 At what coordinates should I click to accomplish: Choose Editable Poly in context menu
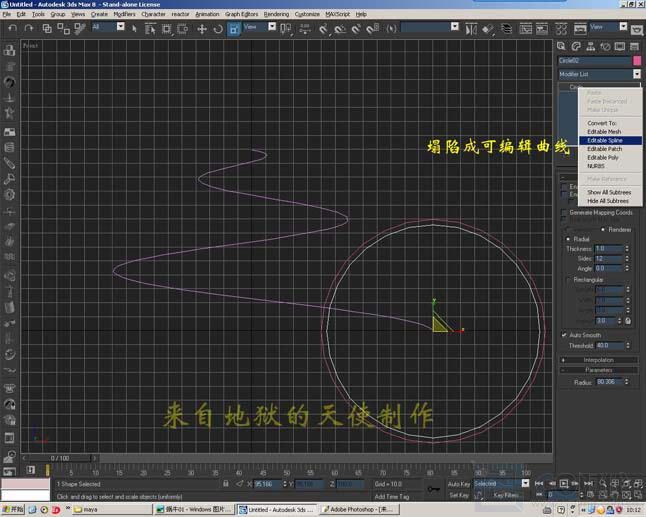(610, 157)
